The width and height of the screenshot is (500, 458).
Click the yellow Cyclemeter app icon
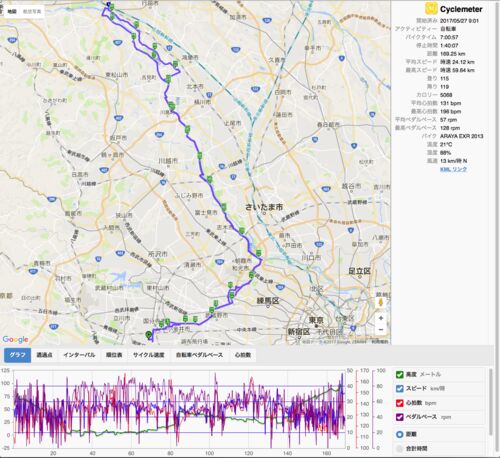pyautogui.click(x=431, y=8)
